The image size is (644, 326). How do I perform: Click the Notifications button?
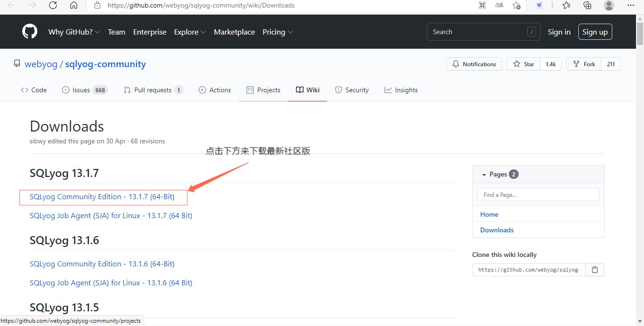(474, 64)
